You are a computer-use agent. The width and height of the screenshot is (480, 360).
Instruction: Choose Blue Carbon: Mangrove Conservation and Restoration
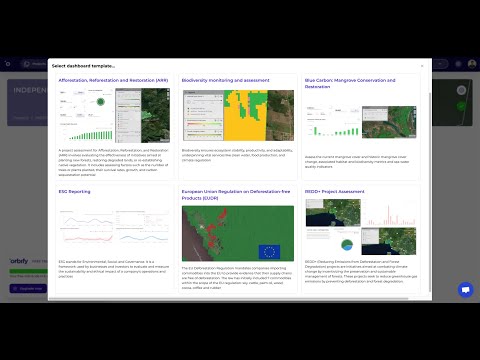pyautogui.click(x=350, y=83)
